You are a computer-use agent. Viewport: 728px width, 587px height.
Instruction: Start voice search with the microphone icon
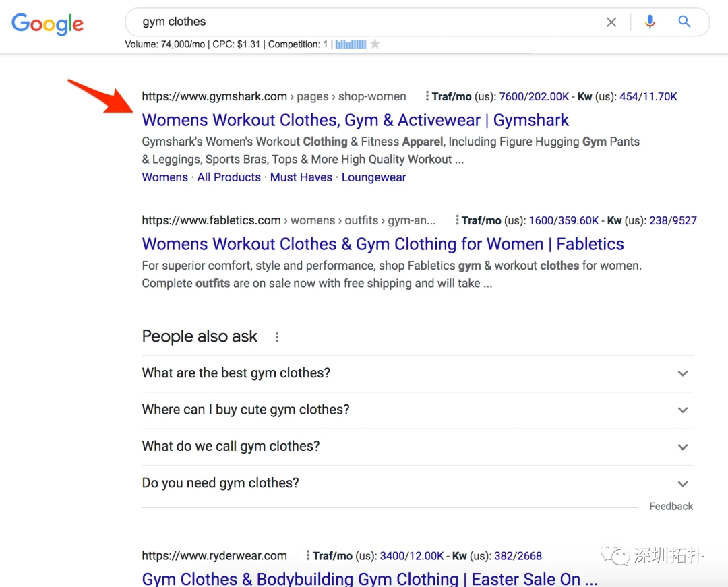[650, 22]
